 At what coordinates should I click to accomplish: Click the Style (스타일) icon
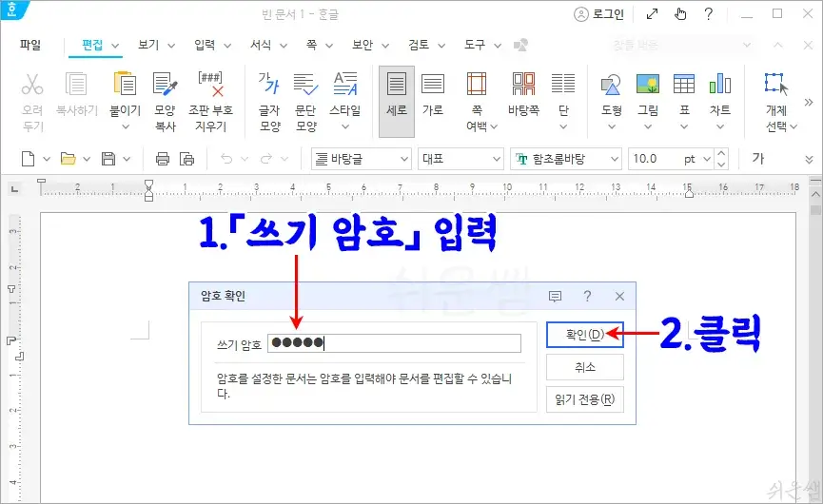[344, 84]
